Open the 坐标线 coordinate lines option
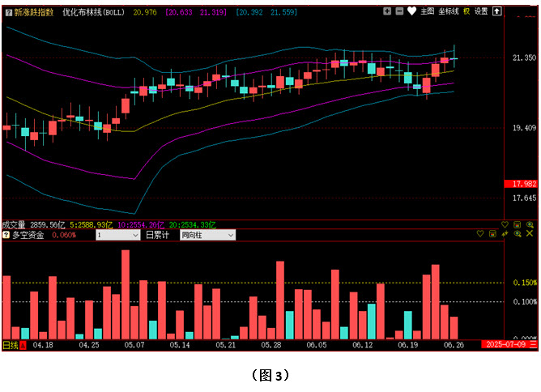Image resolution: width=541 pixels, height=392 pixels. [x=449, y=11]
